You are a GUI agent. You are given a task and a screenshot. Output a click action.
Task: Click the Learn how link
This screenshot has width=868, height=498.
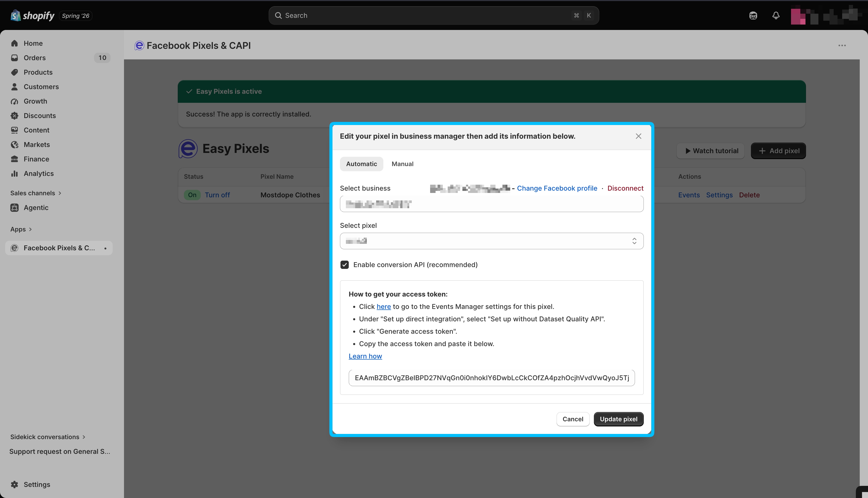[x=365, y=356]
